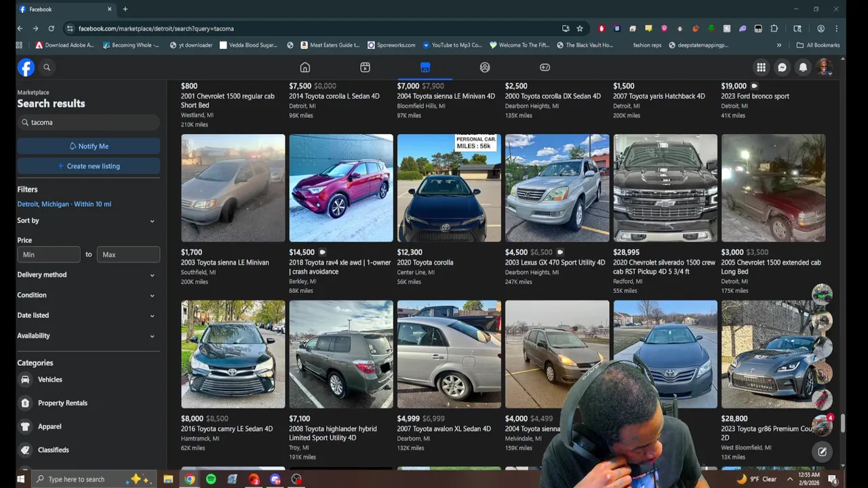Click the Notify Me button
This screenshot has height=488, width=868.
point(89,146)
